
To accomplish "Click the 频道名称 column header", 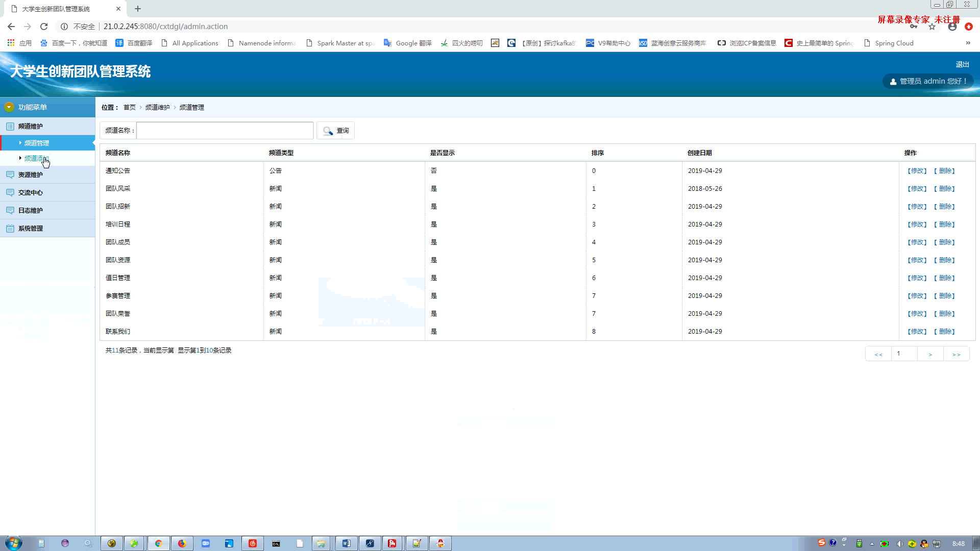I will click(118, 153).
